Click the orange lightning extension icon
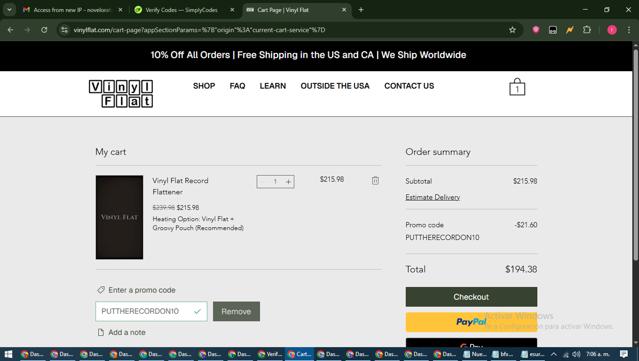This screenshot has height=361, width=639. [x=570, y=30]
